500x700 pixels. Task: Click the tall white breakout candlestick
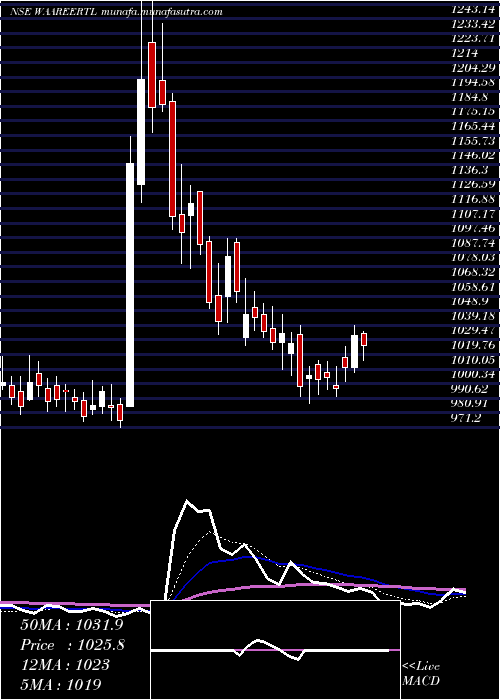(x=130, y=285)
